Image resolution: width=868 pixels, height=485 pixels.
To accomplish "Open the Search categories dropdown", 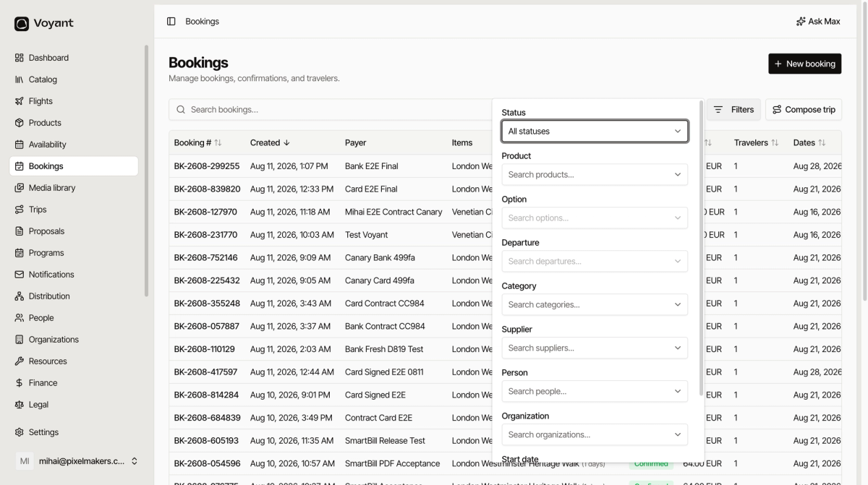I will coord(595,305).
